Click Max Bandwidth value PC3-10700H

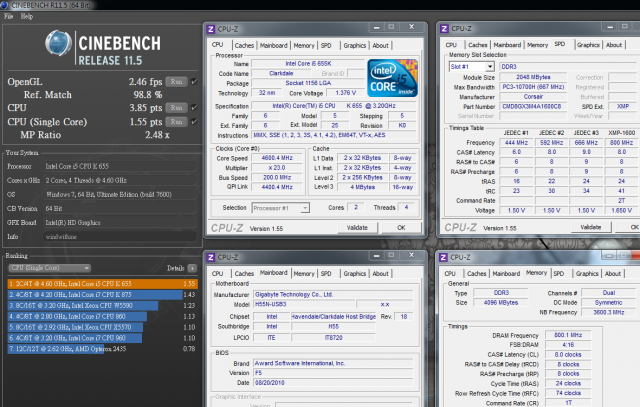(x=533, y=87)
